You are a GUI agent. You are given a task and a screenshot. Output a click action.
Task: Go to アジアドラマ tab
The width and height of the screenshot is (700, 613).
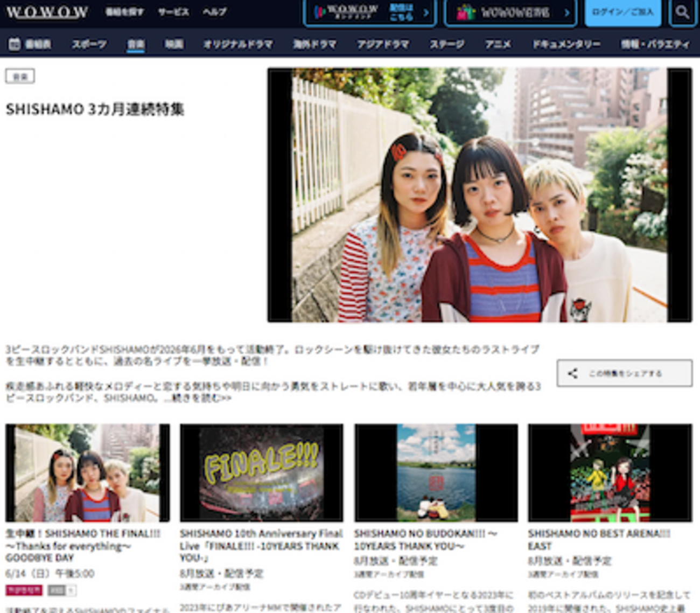click(x=383, y=44)
